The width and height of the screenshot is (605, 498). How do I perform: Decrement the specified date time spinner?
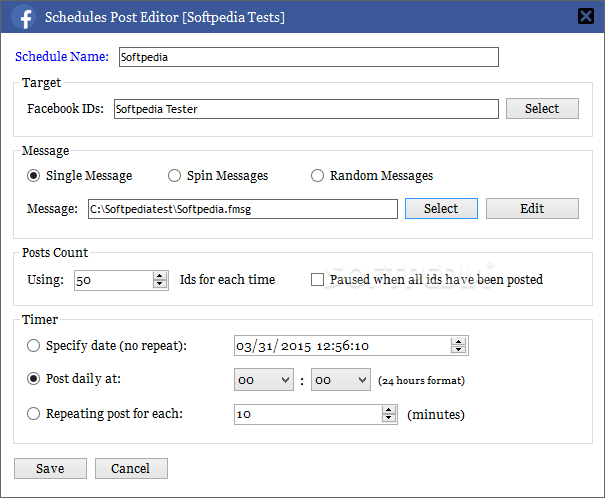pos(458,349)
